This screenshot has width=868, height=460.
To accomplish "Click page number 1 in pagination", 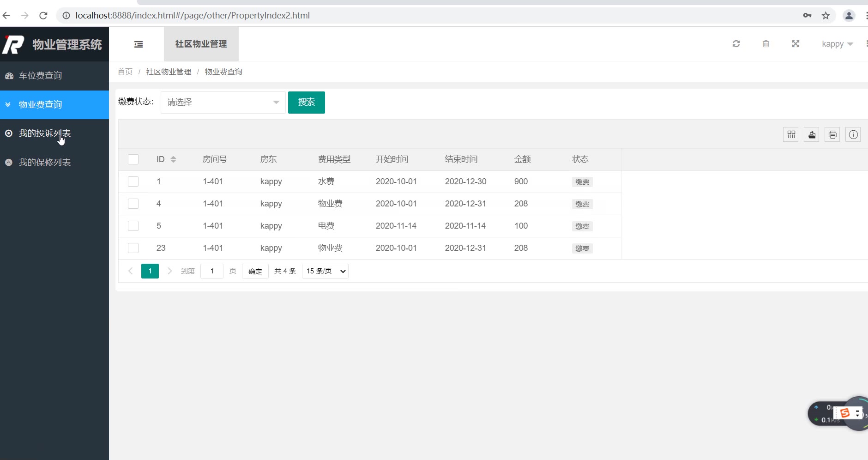I will tap(150, 271).
